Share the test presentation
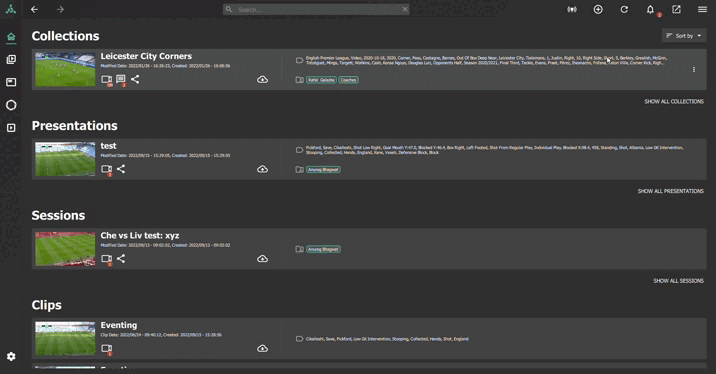 tap(121, 169)
